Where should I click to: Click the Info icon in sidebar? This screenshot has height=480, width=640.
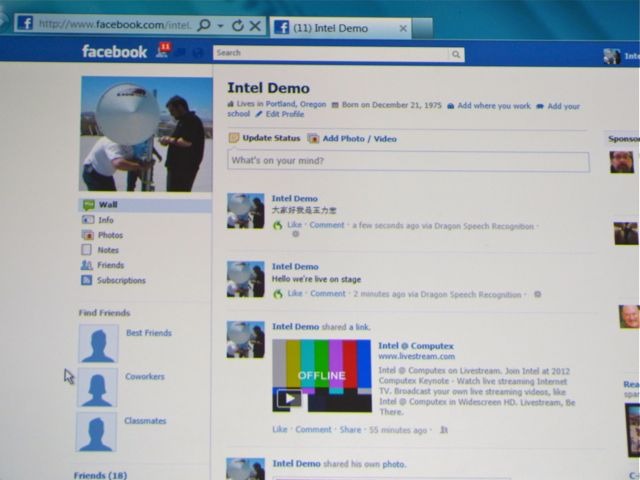click(88, 220)
